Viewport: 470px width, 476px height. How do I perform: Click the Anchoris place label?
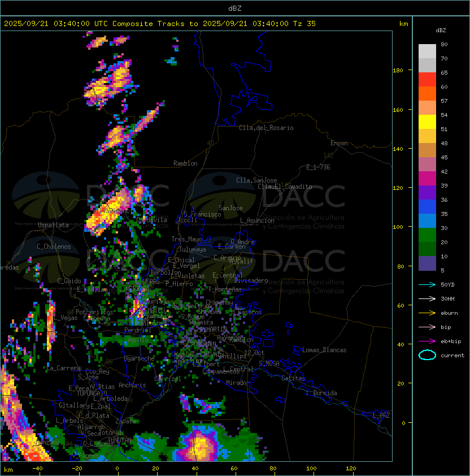click(132, 385)
